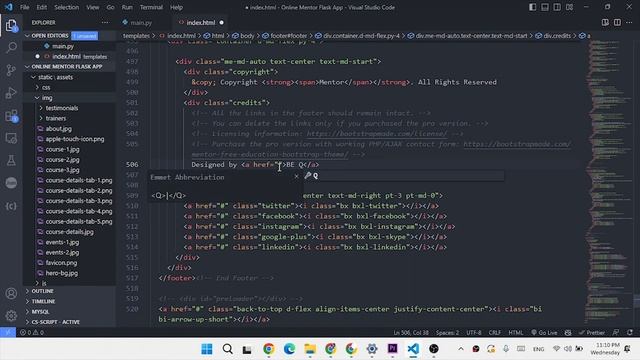Toggle Primary Side Bar layout icon
This screenshot has width=640, height=360.
tap(532, 7)
